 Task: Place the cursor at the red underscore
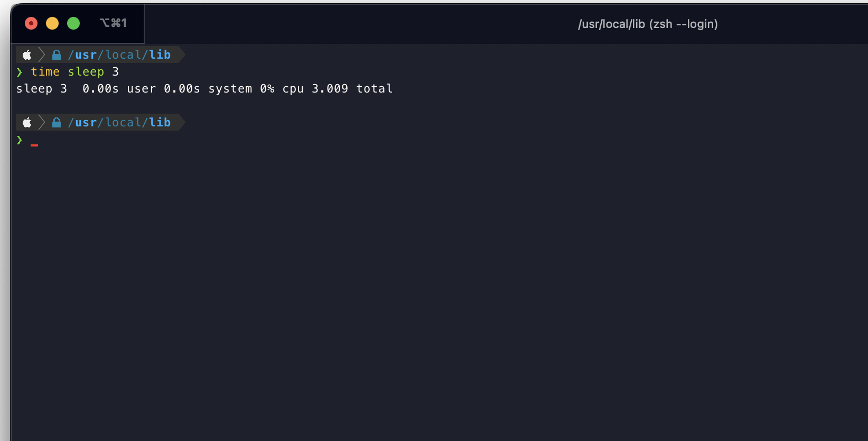(x=34, y=144)
